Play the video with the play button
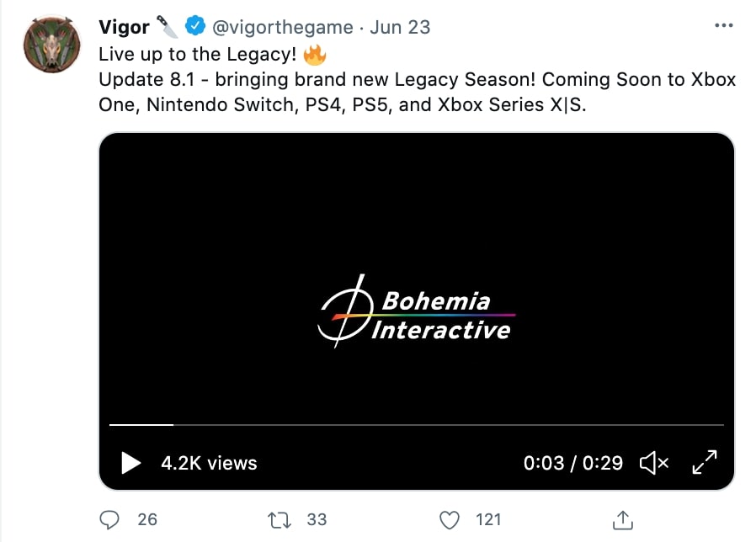The width and height of the screenshot is (756, 542). tap(130, 463)
